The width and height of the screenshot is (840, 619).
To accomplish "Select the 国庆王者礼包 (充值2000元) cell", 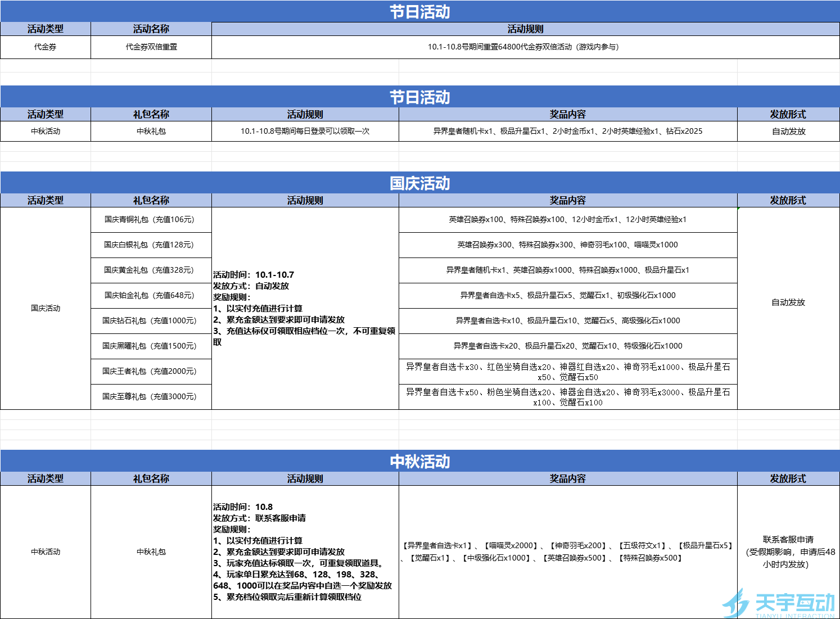I will click(151, 372).
